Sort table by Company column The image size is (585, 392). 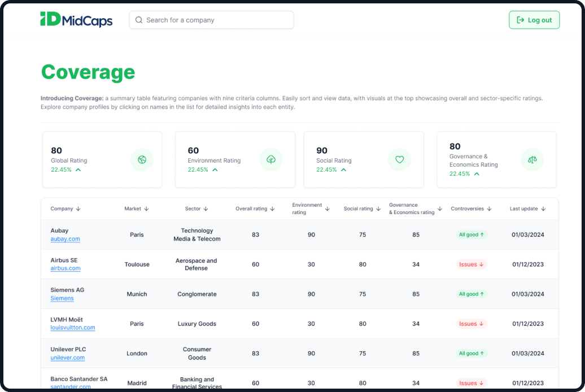point(66,209)
